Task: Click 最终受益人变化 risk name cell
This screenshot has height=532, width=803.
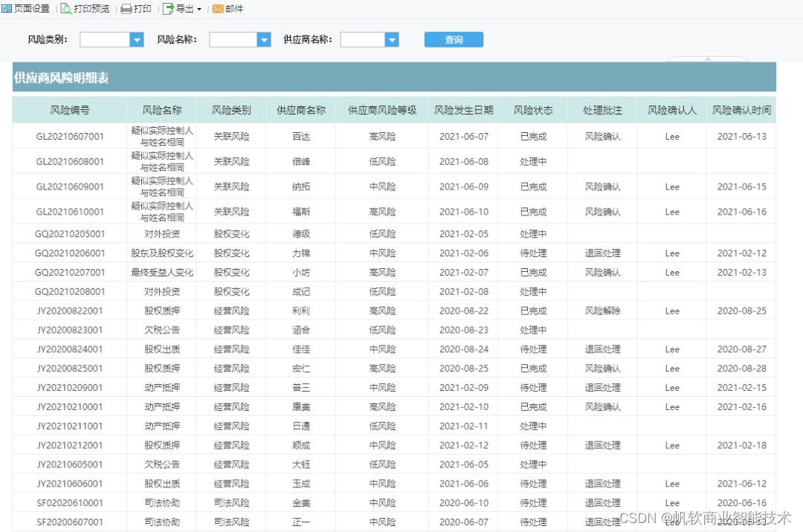Action: 162,273
